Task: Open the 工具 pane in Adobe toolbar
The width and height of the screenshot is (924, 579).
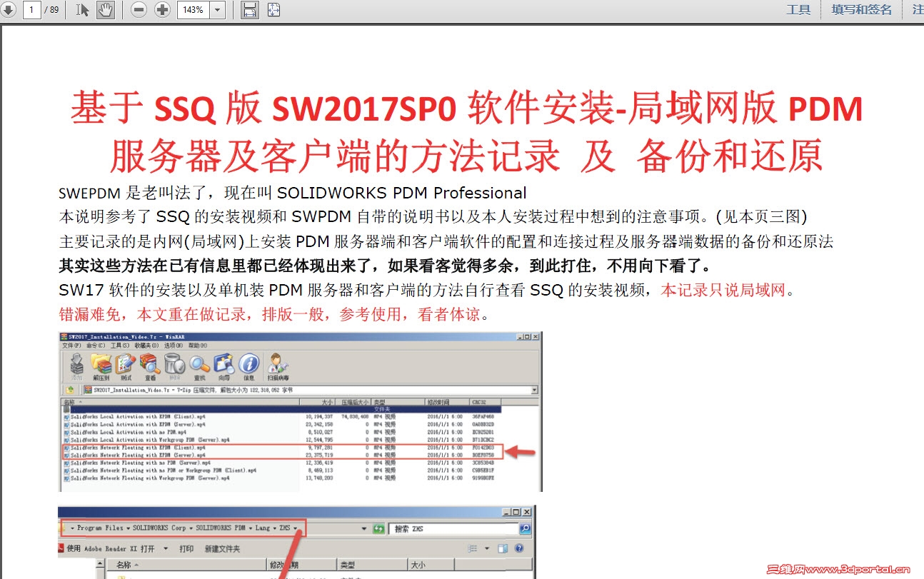Action: pos(798,10)
